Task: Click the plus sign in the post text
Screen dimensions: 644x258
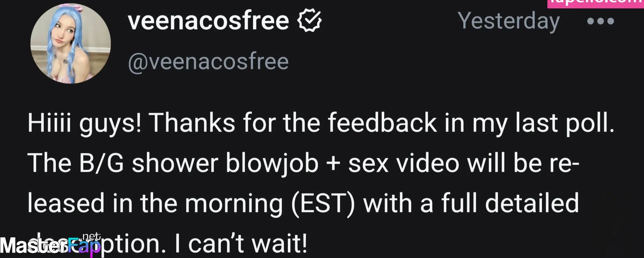Action: pos(333,164)
